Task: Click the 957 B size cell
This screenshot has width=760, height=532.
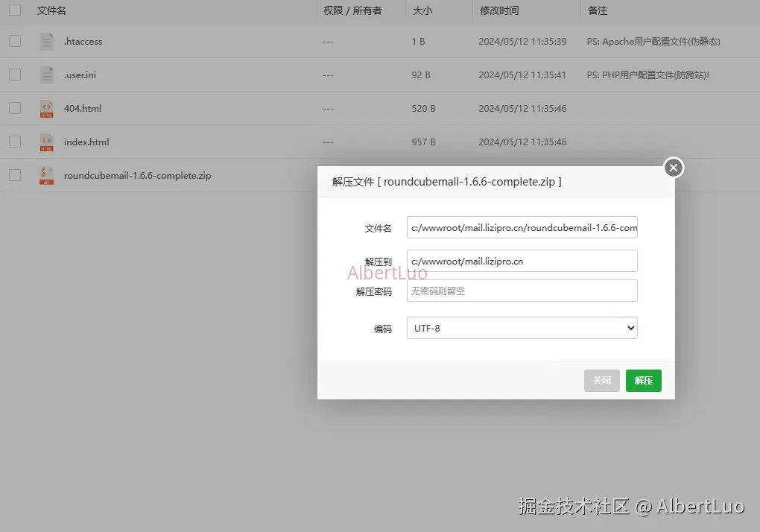Action: (424, 142)
